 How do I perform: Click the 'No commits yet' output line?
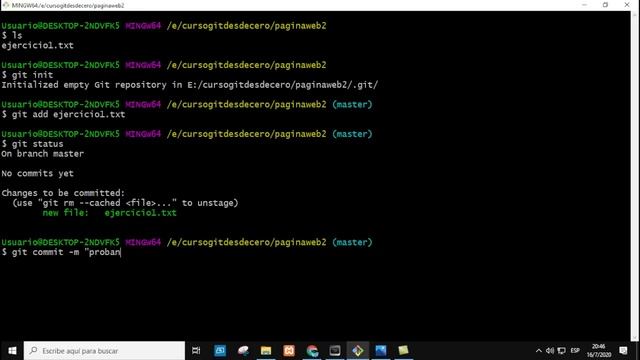click(x=38, y=173)
